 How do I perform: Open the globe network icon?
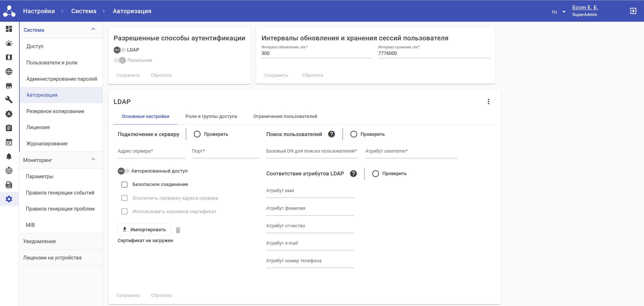pos(9,71)
